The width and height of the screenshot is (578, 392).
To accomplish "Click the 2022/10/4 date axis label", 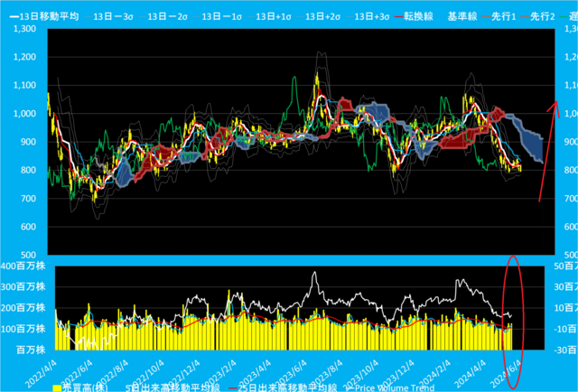I will pyautogui.click(x=146, y=374).
